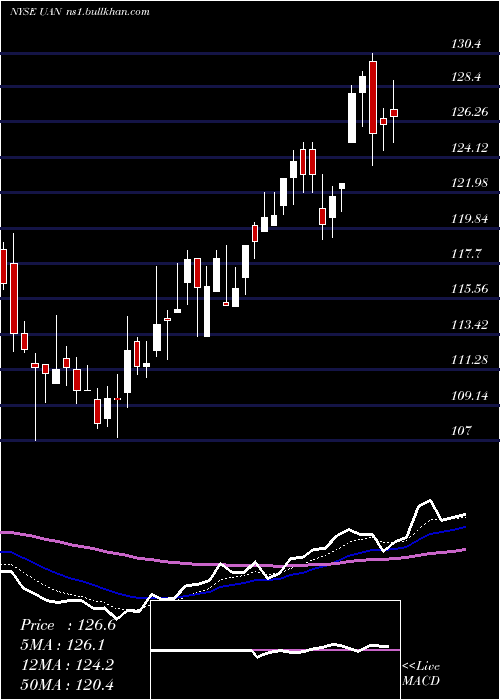Click the 126.26 price axis label

470,112
